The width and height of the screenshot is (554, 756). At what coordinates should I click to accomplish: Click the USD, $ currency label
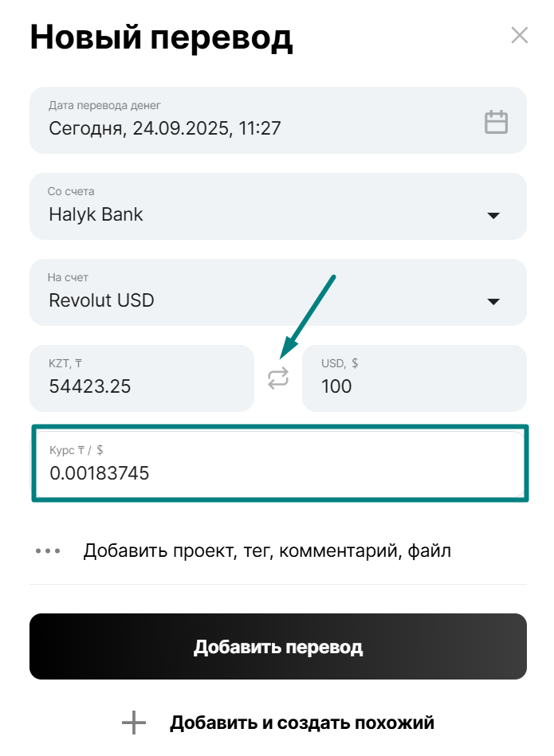(340, 363)
